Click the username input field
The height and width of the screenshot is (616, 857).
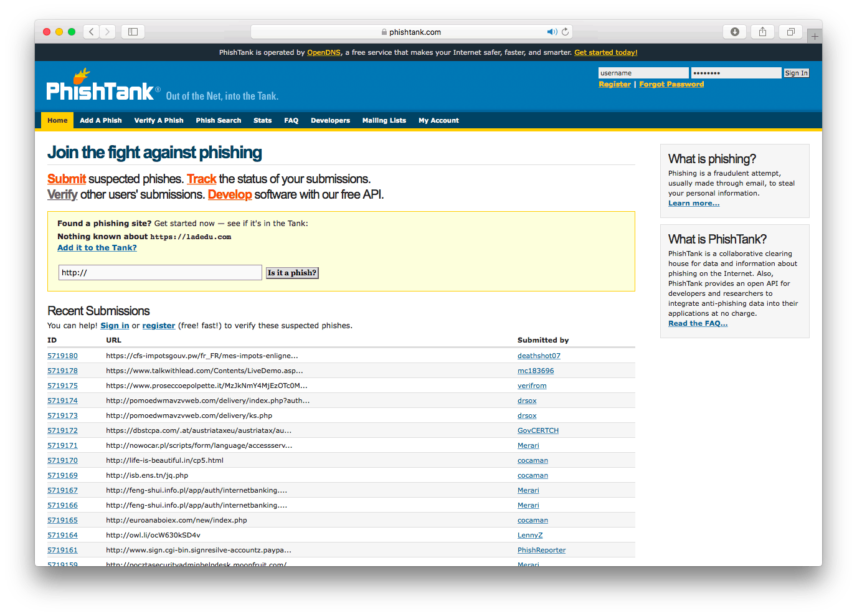(x=643, y=73)
